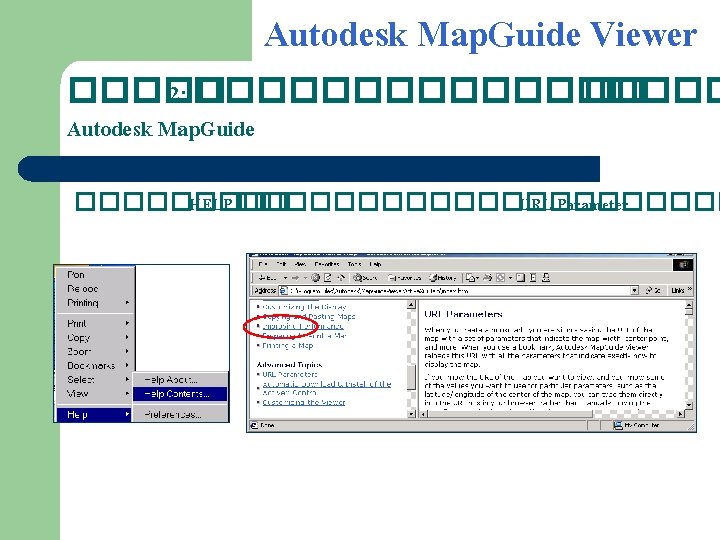Click the URL Parameters heading in content pane
Viewport: 720px width, 540px height.
point(463,314)
